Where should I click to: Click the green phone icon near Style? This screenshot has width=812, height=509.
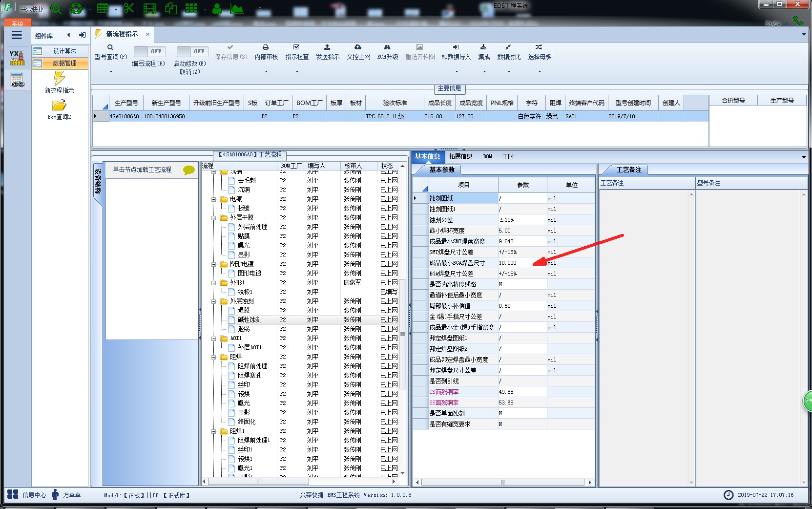tap(798, 21)
